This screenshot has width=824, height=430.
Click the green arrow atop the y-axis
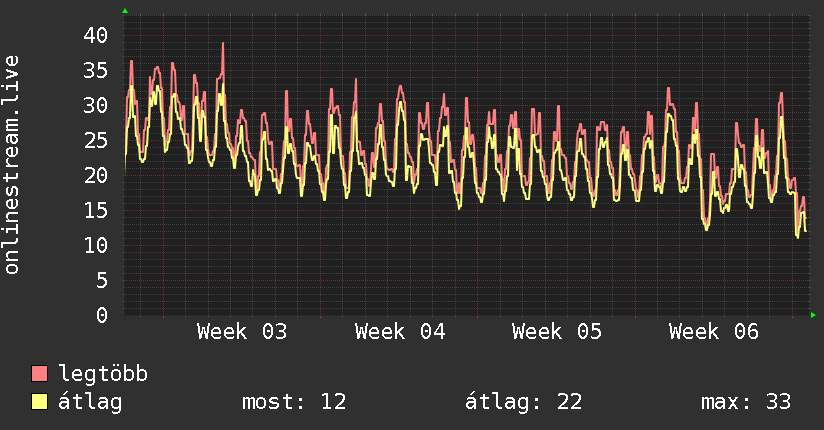[125, 11]
